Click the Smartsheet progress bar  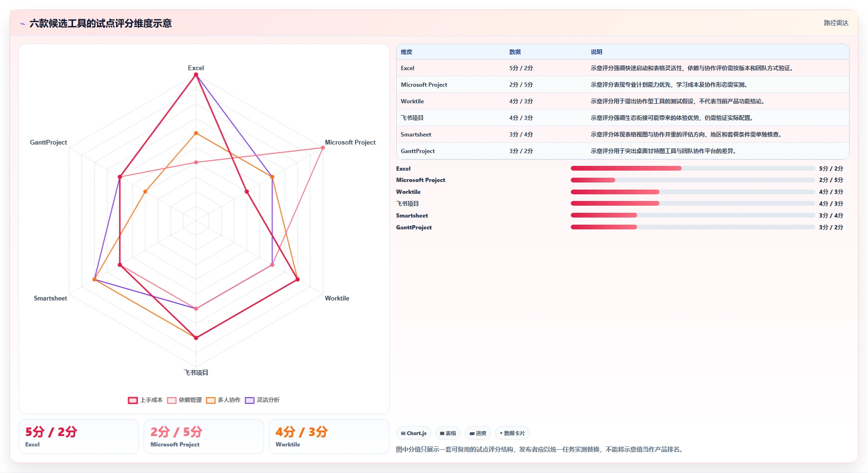pyautogui.click(x=693, y=215)
